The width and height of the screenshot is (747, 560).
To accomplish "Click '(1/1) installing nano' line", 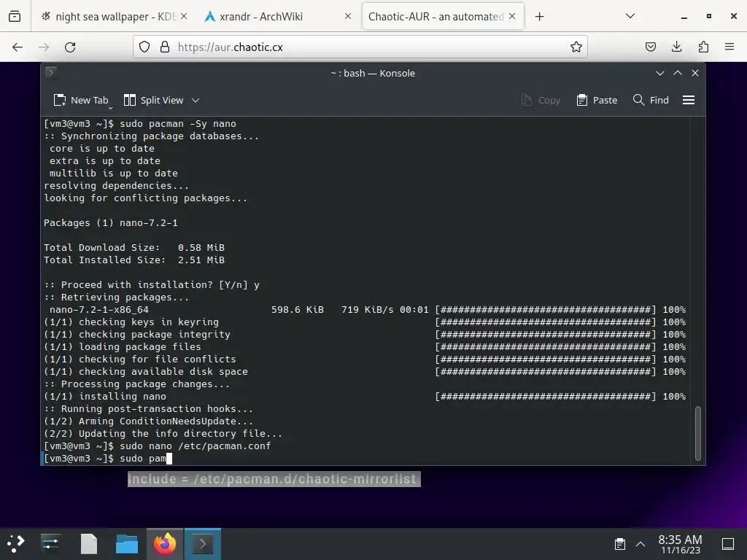I will click(x=365, y=396).
